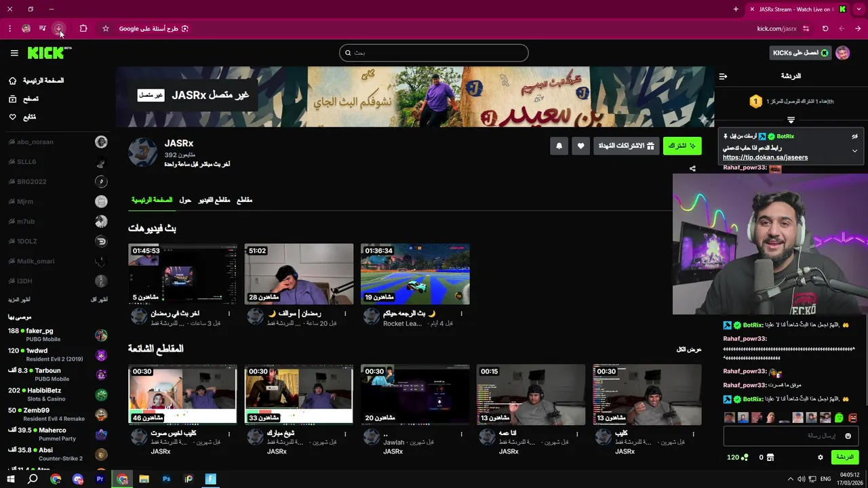
Task: Open Chrome media control icon
Action: tap(42, 28)
